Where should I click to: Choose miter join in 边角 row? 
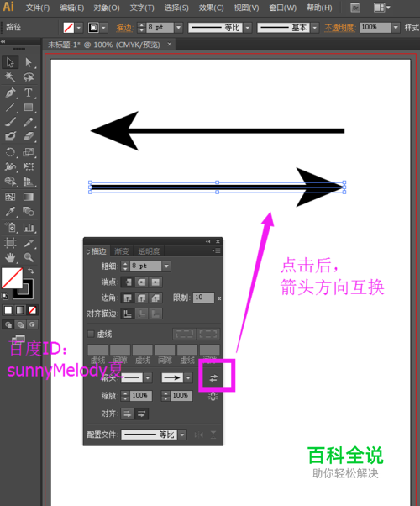click(x=128, y=298)
